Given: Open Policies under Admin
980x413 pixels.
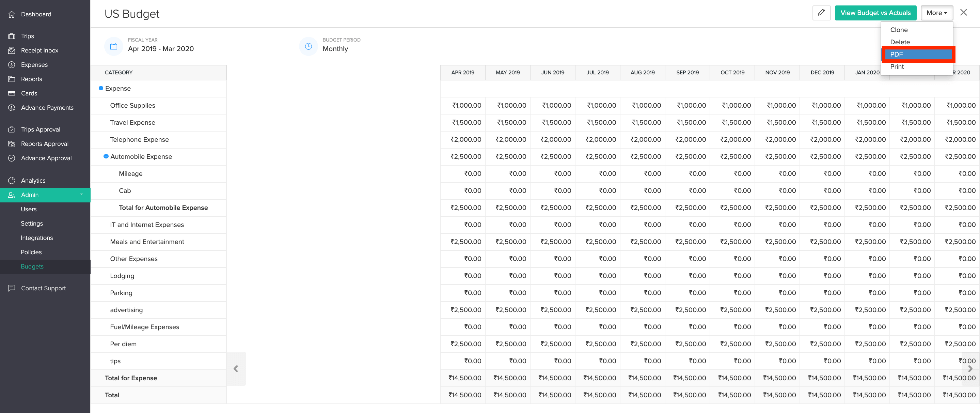Looking at the screenshot, I should pyautogui.click(x=31, y=252).
